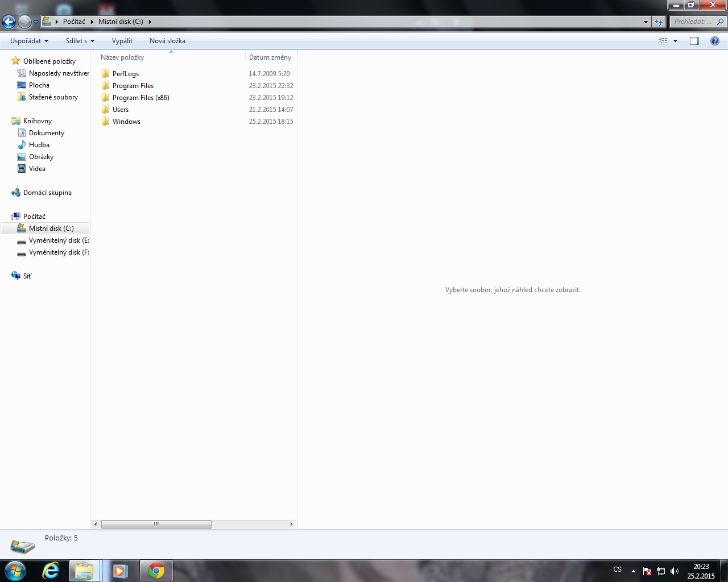Change the view using the view icon
Viewport: 728px width, 582px height.
click(x=663, y=41)
